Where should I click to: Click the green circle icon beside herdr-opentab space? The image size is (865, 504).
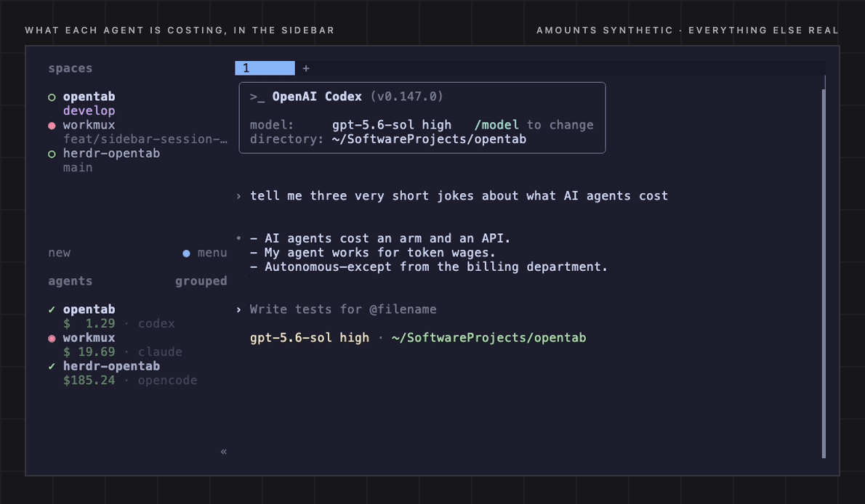52,154
